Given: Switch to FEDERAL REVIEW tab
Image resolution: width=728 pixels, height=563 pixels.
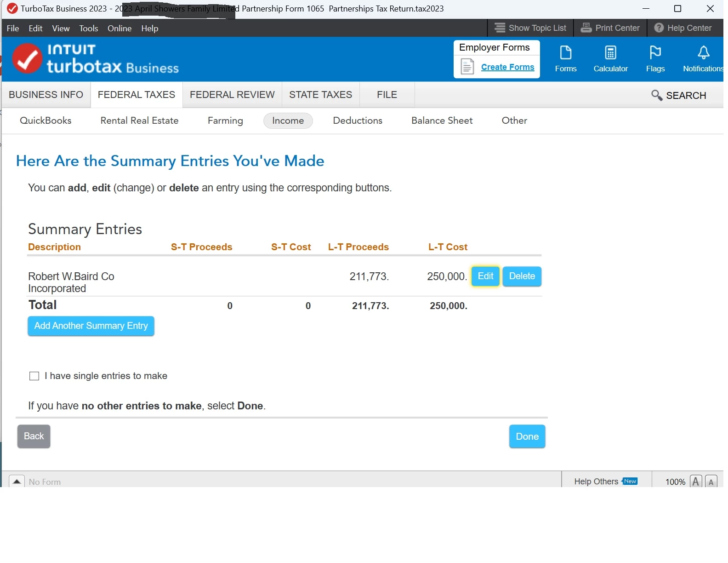Looking at the screenshot, I should point(232,95).
